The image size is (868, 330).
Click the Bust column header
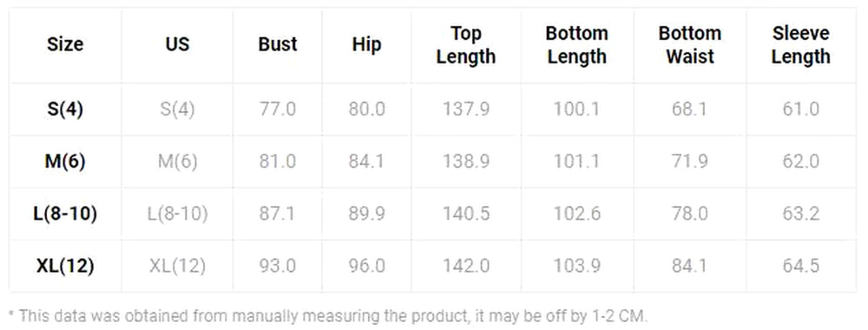278,44
